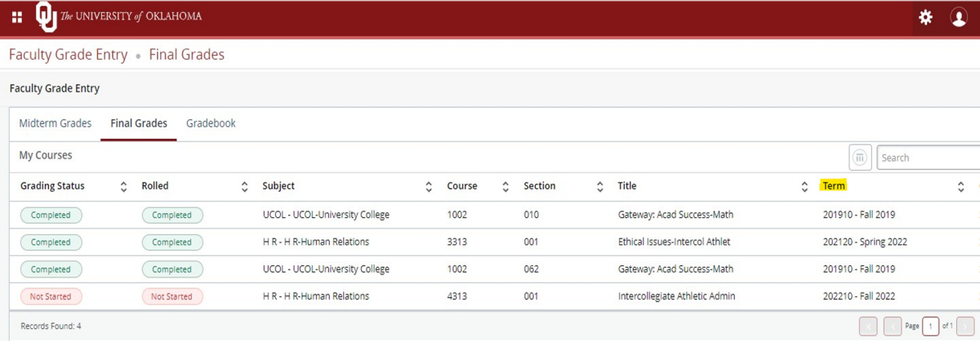Sort by the Term column arrows
This screenshot has height=342, width=980.
(961, 187)
